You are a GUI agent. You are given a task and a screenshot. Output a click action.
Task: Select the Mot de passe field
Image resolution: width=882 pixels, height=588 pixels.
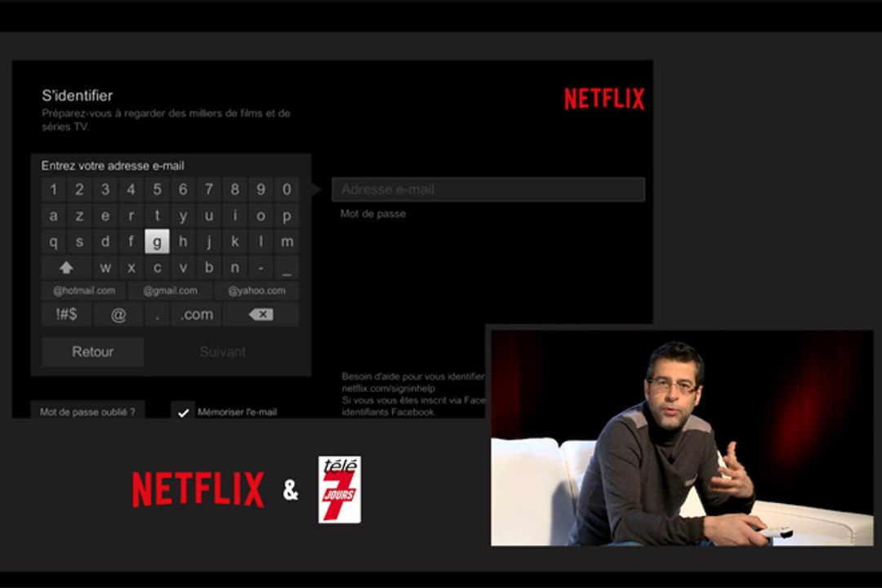pyautogui.click(x=373, y=214)
